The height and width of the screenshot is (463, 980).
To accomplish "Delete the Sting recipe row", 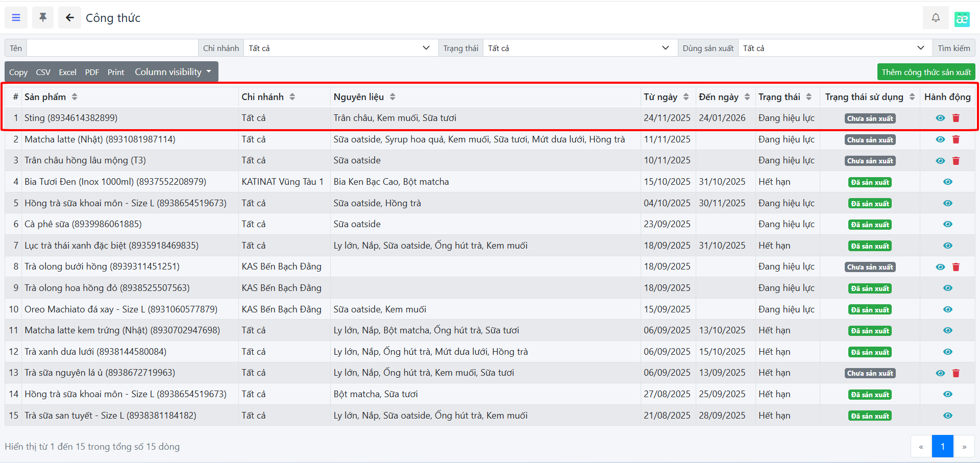I will point(955,118).
